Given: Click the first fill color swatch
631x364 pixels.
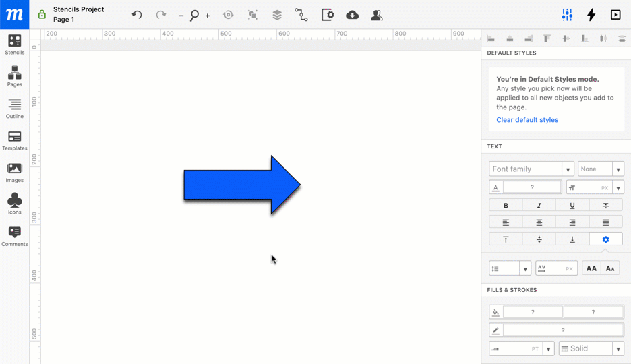Looking at the screenshot, I should point(533,312).
